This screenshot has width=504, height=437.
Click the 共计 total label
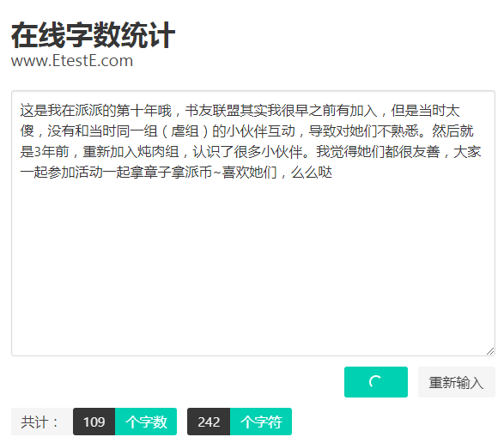click(39, 422)
